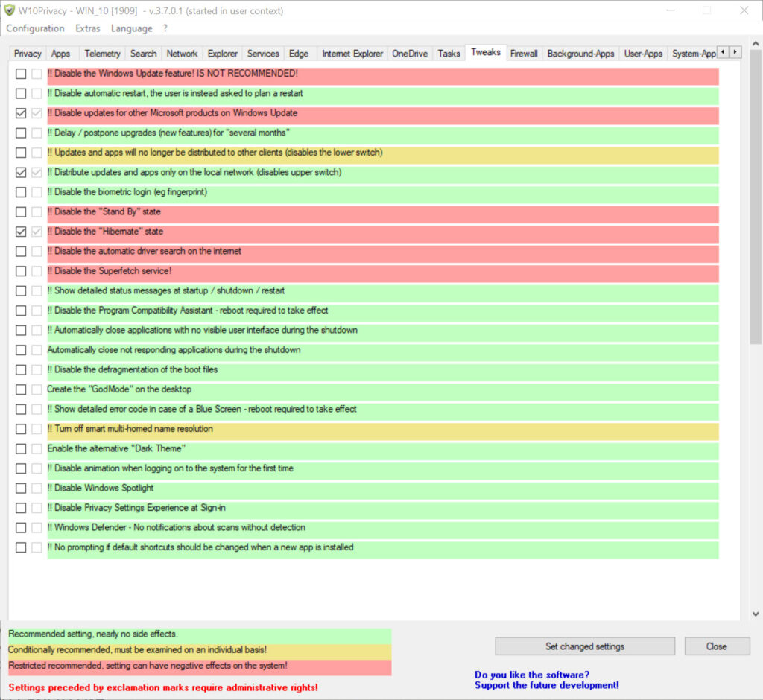
Task: Uncheck Disable updates for other Microsoft products
Action: pos(21,113)
